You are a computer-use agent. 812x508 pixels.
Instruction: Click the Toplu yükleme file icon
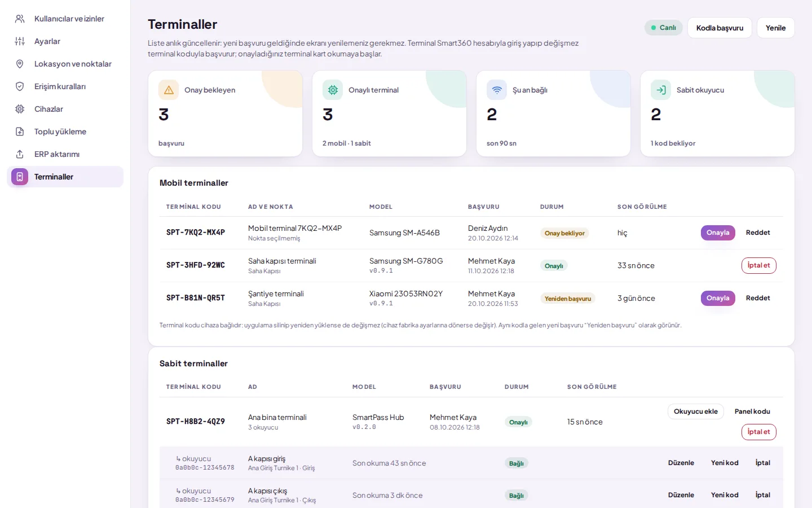click(x=20, y=132)
